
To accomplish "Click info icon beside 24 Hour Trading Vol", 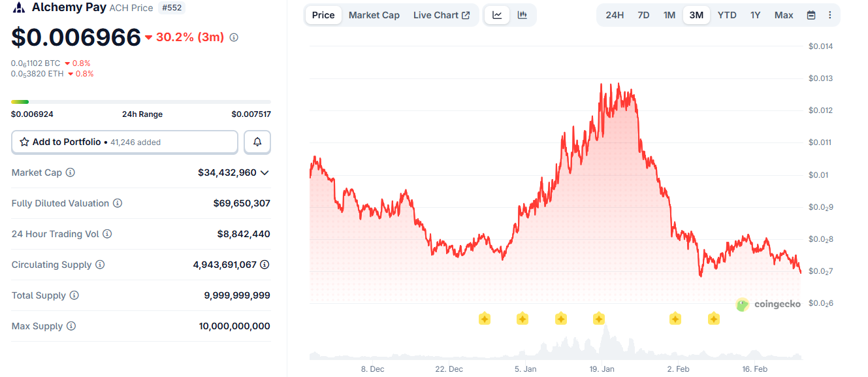I will click(107, 234).
